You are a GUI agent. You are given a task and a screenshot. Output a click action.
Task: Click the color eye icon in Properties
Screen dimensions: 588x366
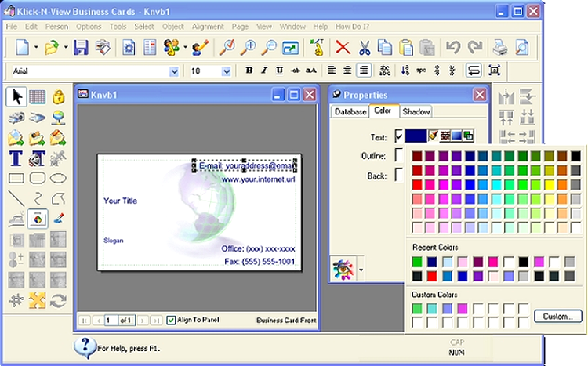(x=343, y=270)
